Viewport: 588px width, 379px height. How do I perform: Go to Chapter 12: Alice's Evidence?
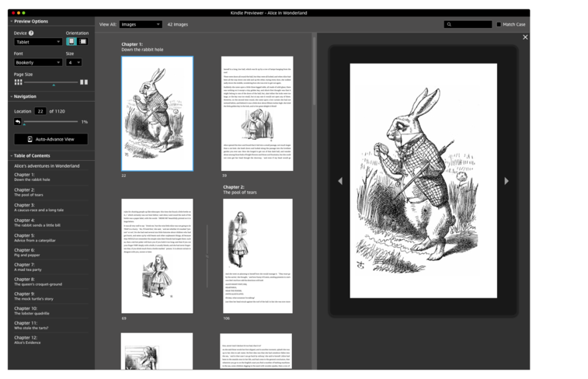pos(27,340)
